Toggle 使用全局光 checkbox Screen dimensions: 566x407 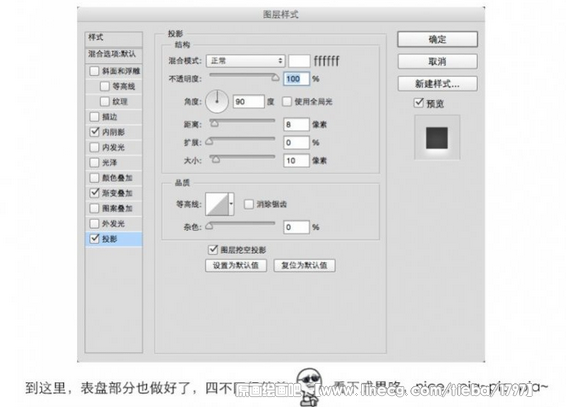click(x=287, y=101)
